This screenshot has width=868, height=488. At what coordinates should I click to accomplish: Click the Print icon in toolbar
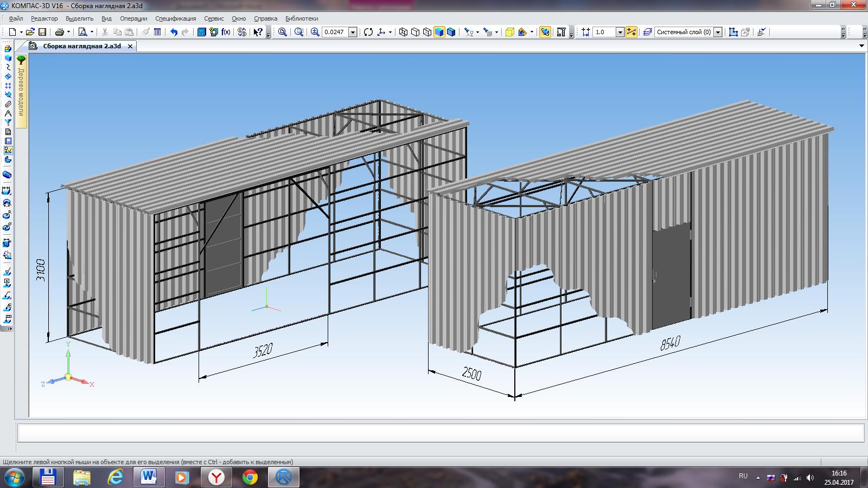pyautogui.click(x=60, y=32)
